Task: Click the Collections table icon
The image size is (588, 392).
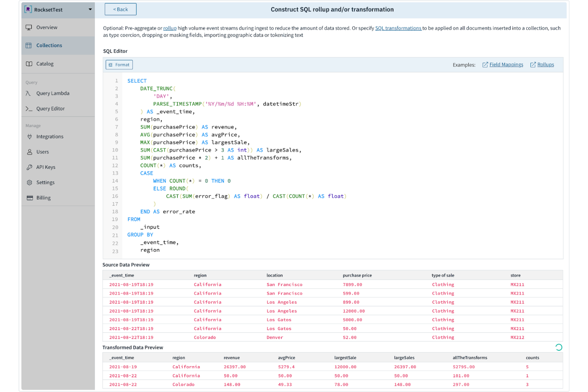Action: click(x=29, y=45)
